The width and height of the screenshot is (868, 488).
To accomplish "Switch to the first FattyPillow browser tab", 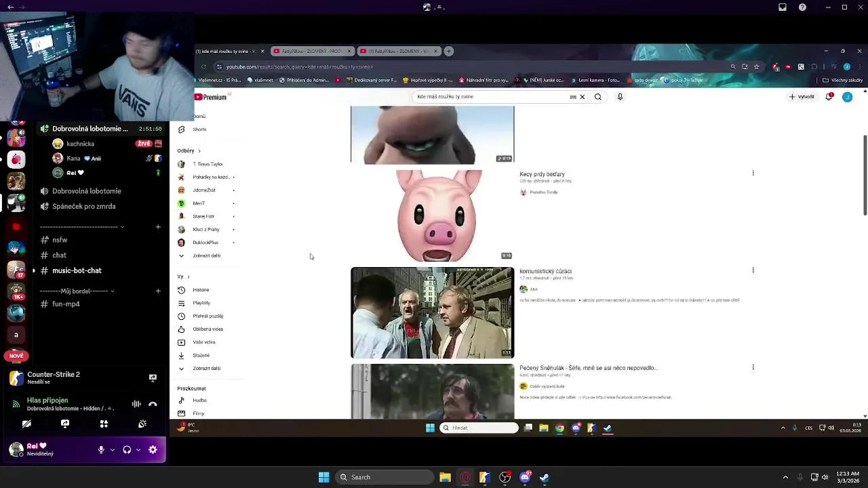I will pyautogui.click(x=312, y=51).
